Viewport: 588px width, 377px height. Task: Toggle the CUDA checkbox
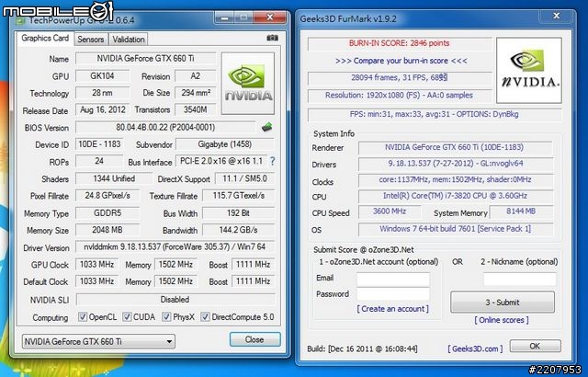[127, 317]
